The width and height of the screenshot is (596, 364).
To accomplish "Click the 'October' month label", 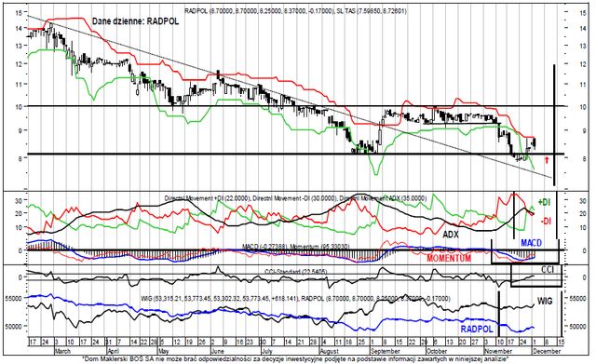I will pos(437,351).
